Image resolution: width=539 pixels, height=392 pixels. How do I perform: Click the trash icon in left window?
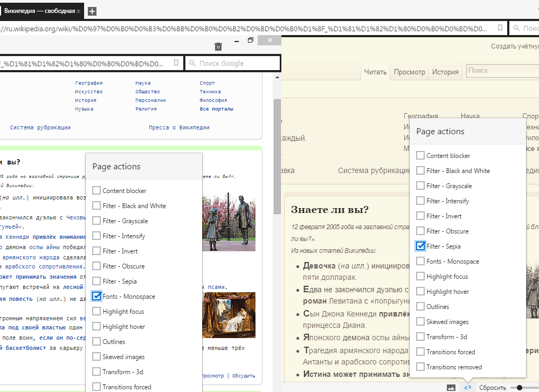tap(218, 46)
